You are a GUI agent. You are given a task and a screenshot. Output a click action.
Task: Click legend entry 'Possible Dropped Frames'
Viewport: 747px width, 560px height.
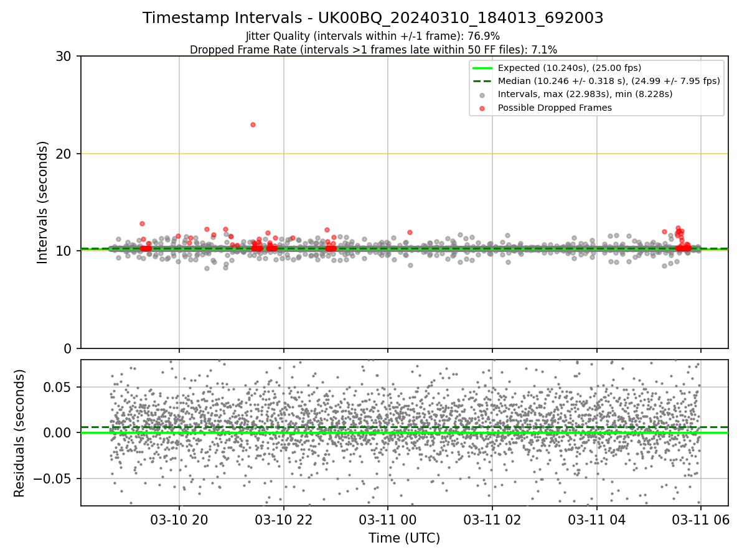tap(555, 108)
